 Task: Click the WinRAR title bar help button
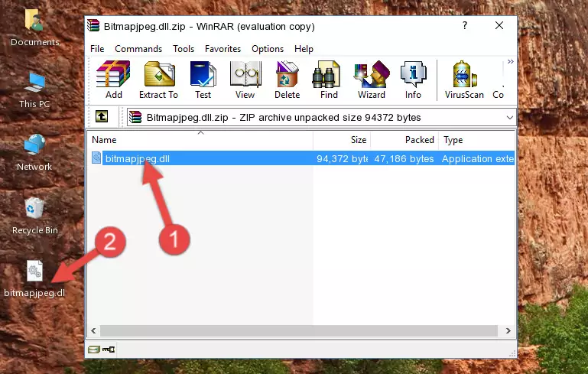click(465, 25)
